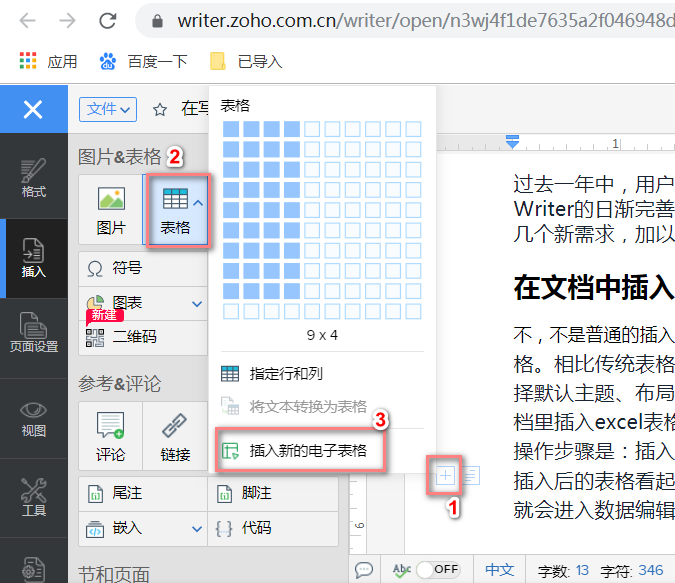Click the 表格 (table) insert button
This screenshot has height=583, width=675.
tap(175, 210)
